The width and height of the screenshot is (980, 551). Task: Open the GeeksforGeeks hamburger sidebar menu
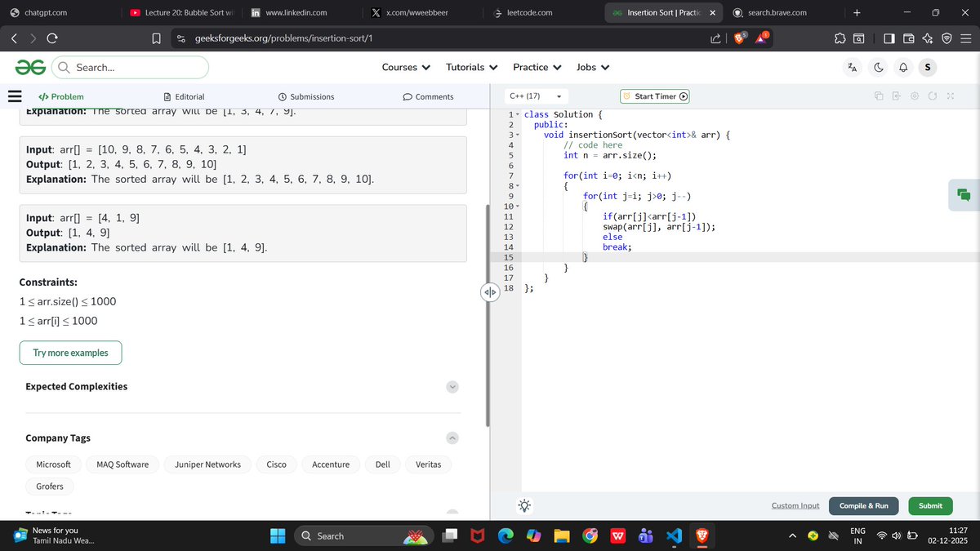[14, 96]
